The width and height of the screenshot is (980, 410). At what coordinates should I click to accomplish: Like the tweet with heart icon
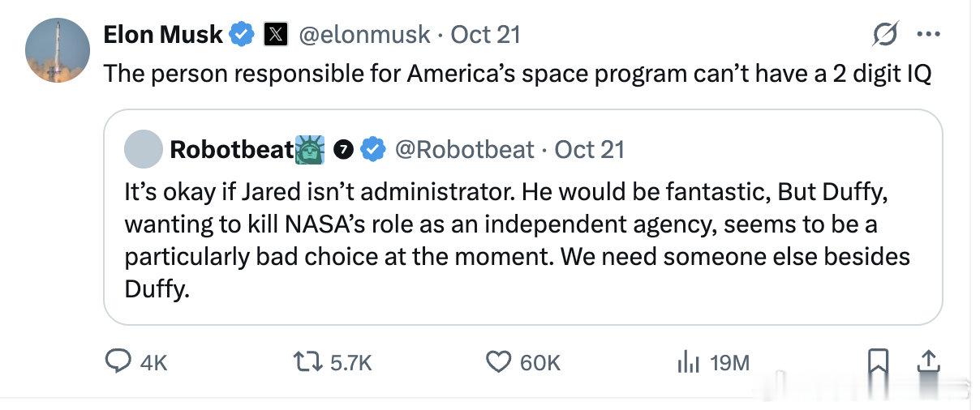point(499,362)
